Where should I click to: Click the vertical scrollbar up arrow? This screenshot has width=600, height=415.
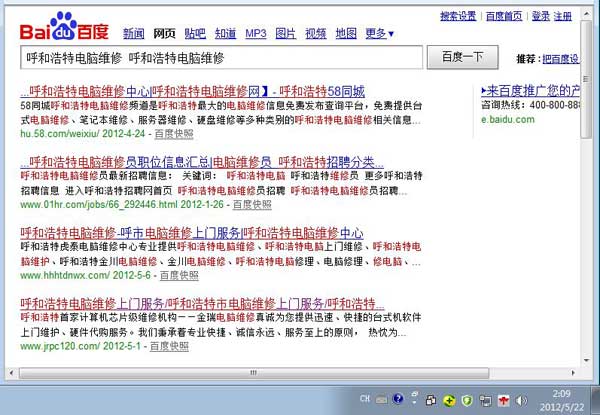[586, 14]
